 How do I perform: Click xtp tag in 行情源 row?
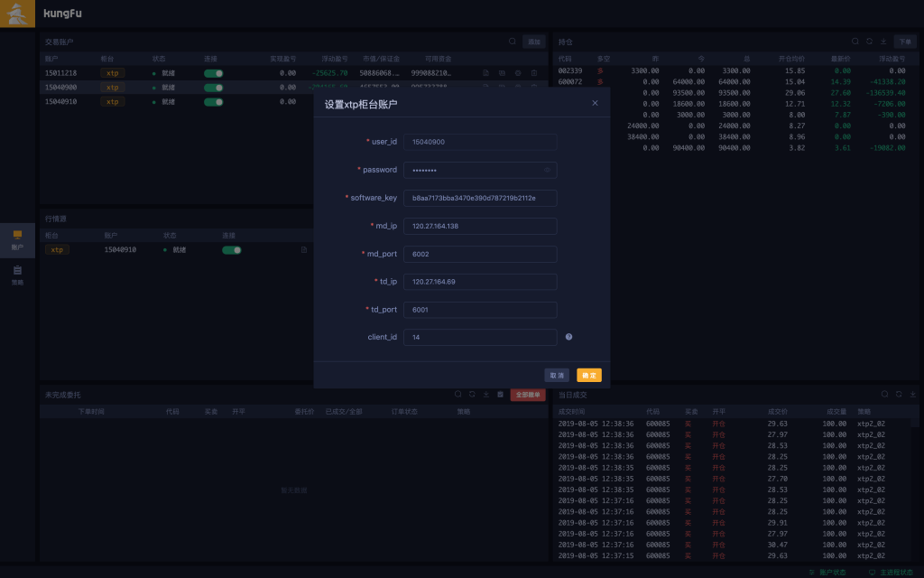(x=57, y=250)
